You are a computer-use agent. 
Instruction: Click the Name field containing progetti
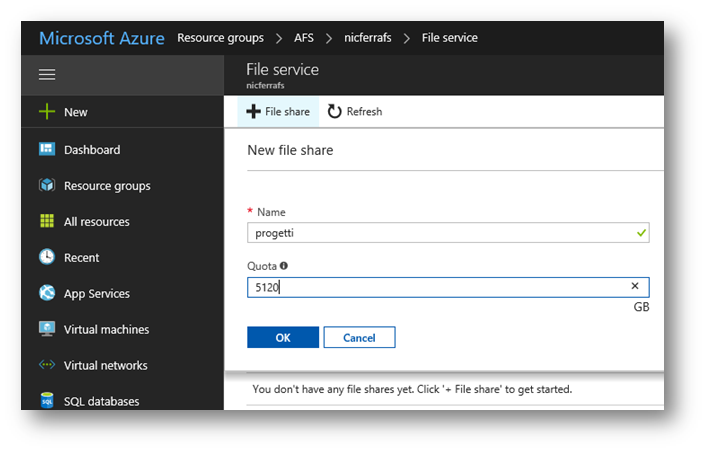448,233
